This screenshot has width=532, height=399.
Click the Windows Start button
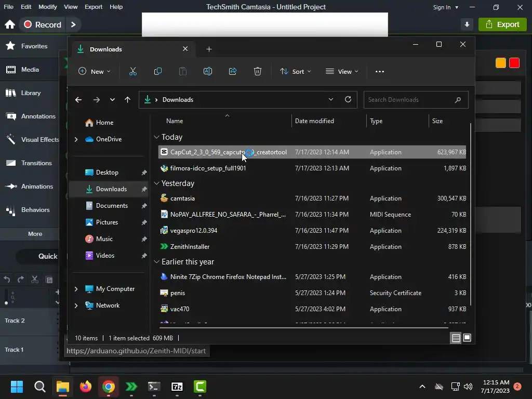pos(17,387)
